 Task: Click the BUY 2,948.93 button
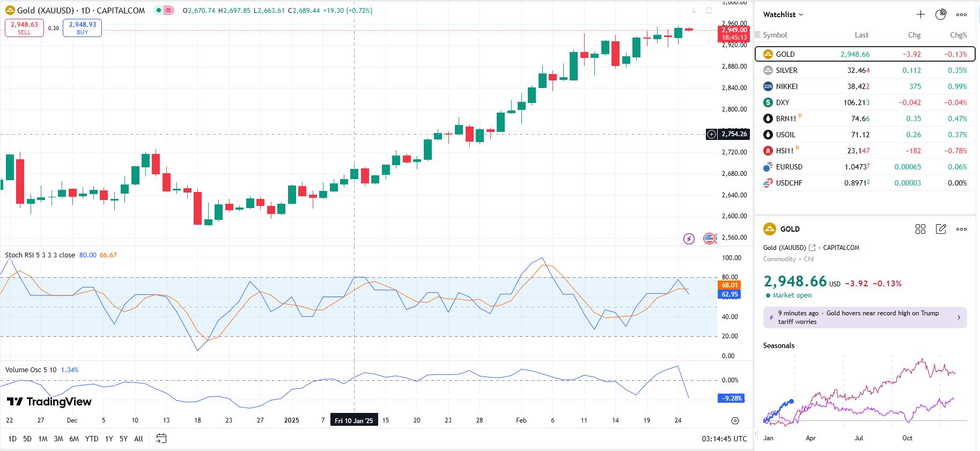coord(82,28)
